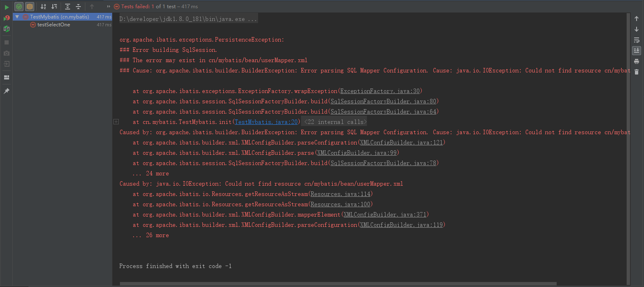Collapse the TestMybatis tree node arrow
Screen dimensions: 644x287
click(x=17, y=17)
